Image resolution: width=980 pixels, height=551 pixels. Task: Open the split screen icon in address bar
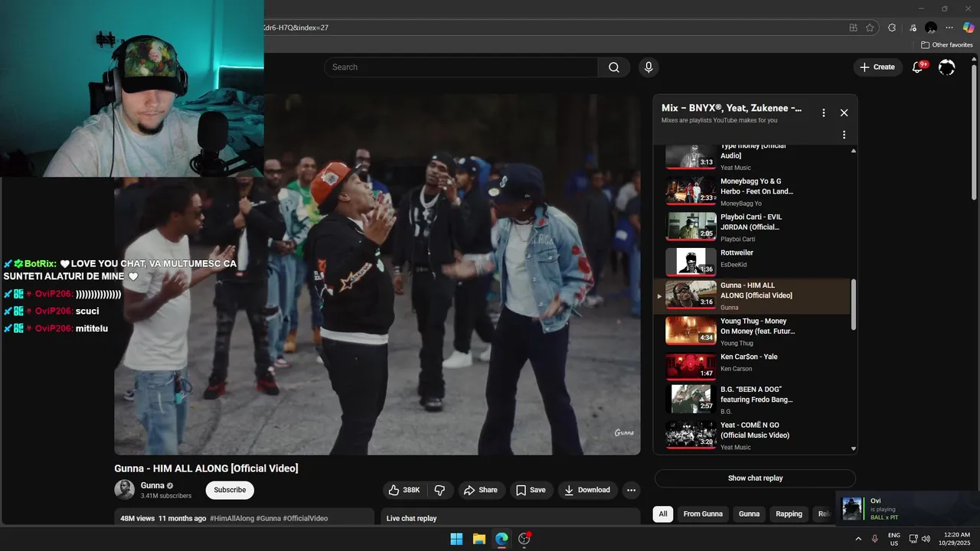[853, 28]
